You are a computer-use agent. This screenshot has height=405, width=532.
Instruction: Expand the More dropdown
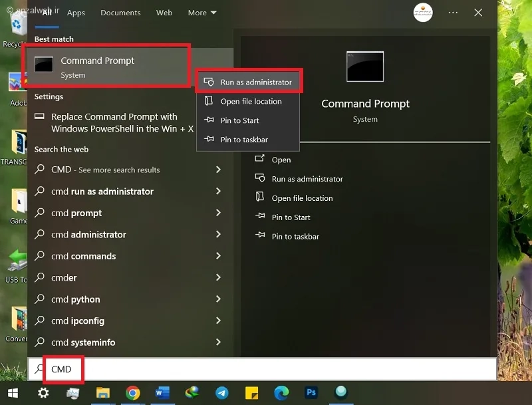point(202,13)
